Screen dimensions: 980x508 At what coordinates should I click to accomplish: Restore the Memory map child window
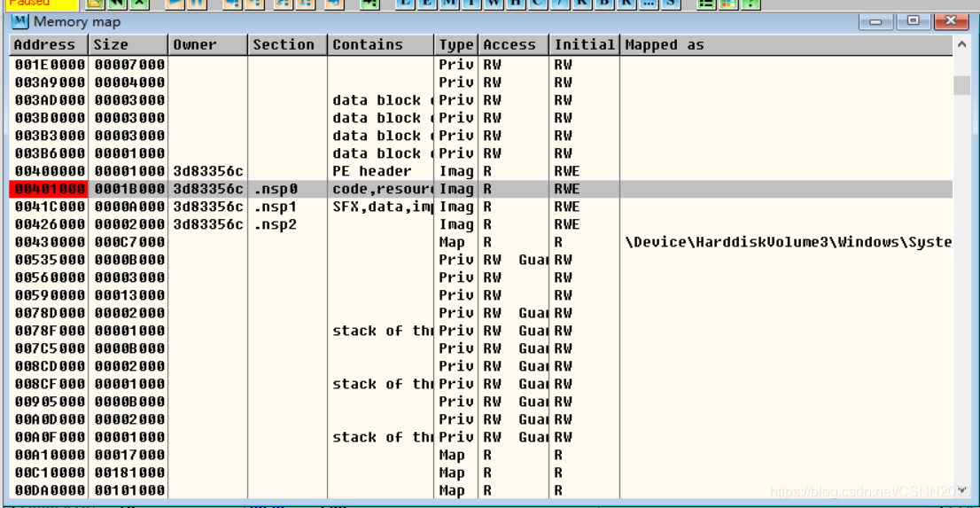click(914, 21)
